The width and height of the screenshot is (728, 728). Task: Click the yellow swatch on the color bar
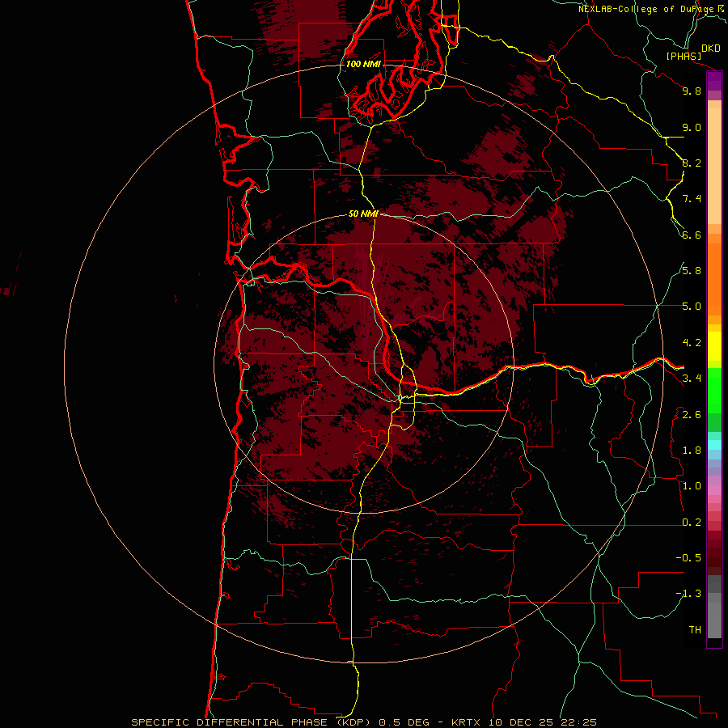(714, 346)
